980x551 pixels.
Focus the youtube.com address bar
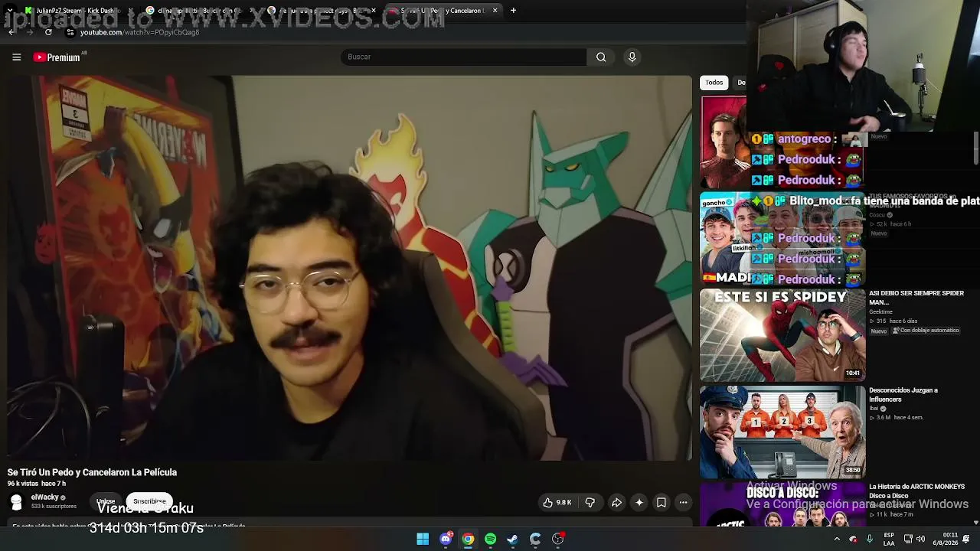[x=139, y=32]
